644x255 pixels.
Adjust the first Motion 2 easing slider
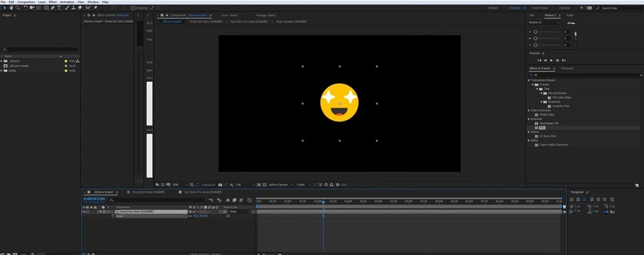pyautogui.click(x=535, y=31)
